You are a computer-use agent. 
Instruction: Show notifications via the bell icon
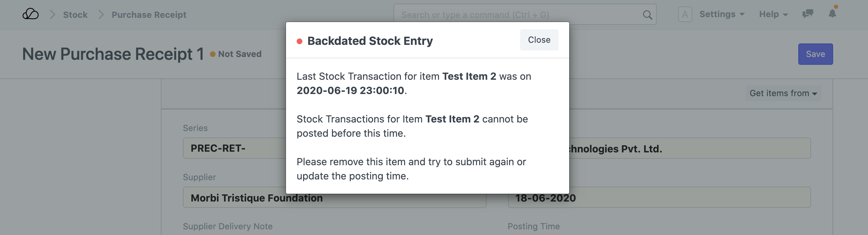point(832,14)
